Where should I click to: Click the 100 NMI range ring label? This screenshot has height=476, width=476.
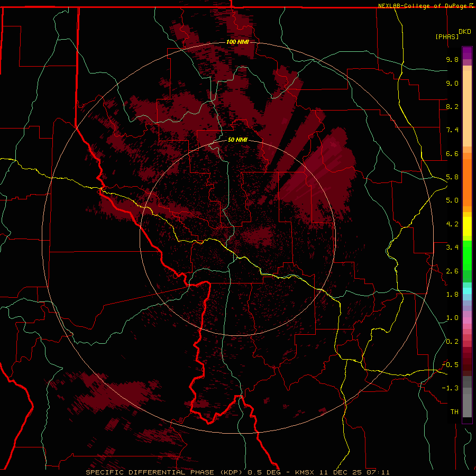pyautogui.click(x=237, y=42)
